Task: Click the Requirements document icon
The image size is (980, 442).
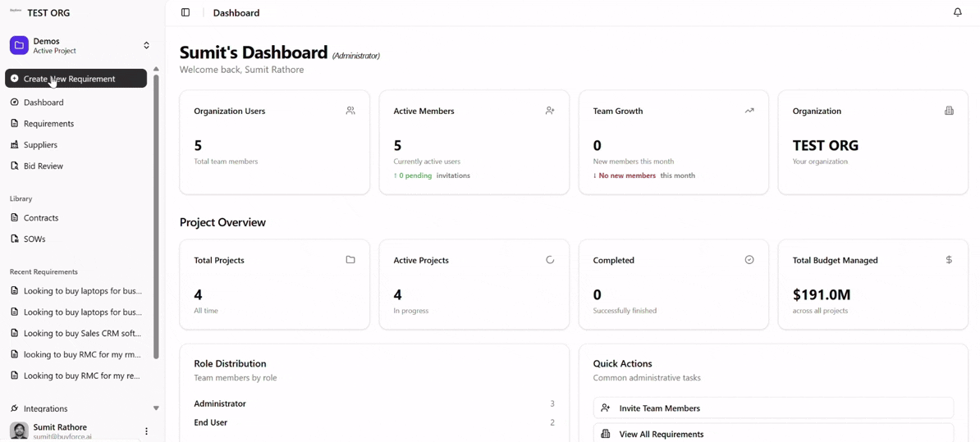Action: pos(15,124)
